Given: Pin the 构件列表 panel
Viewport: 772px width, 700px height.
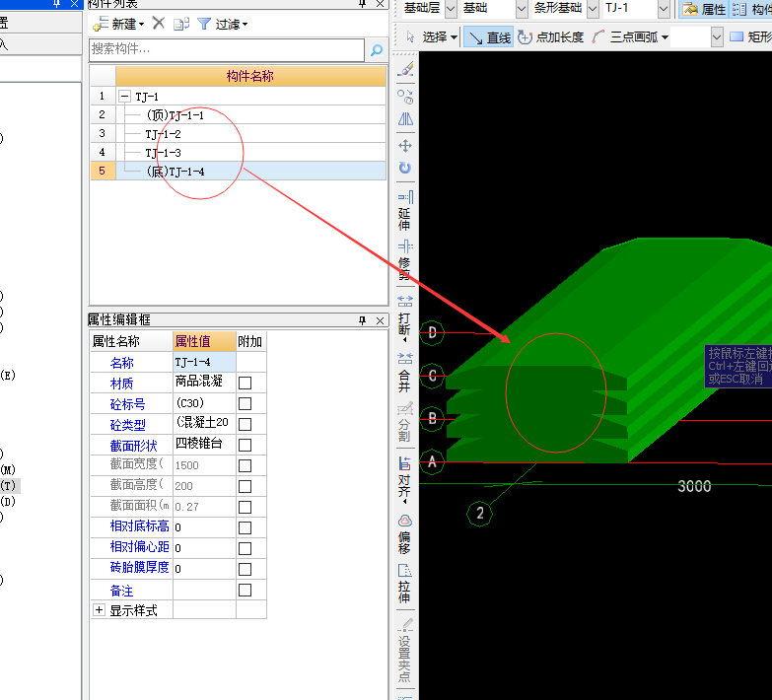Looking at the screenshot, I should [x=362, y=4].
